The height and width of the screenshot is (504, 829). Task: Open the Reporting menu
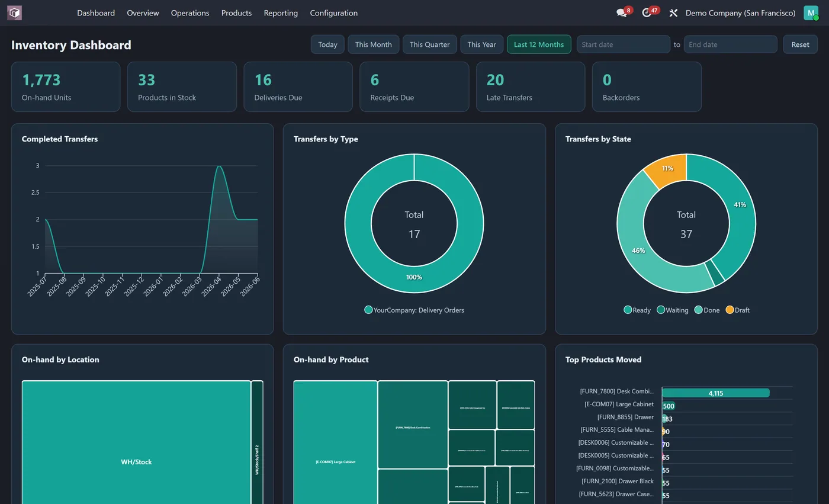click(281, 12)
